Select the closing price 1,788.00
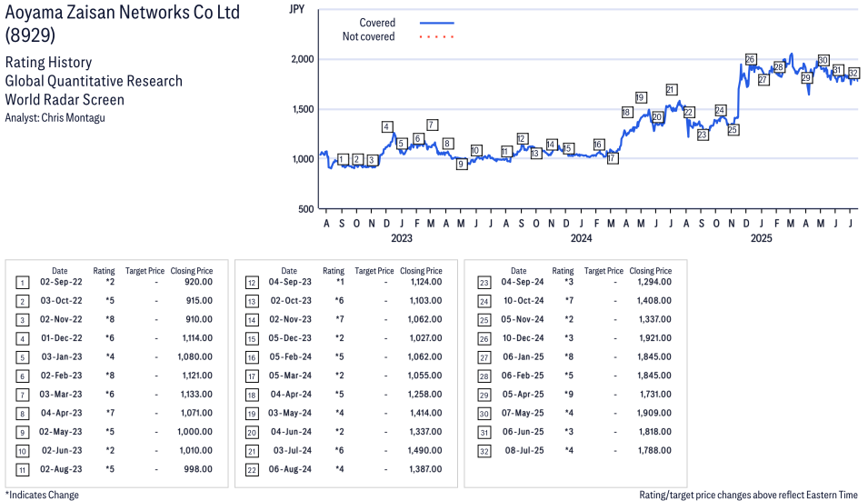The image size is (868, 501). point(654,451)
